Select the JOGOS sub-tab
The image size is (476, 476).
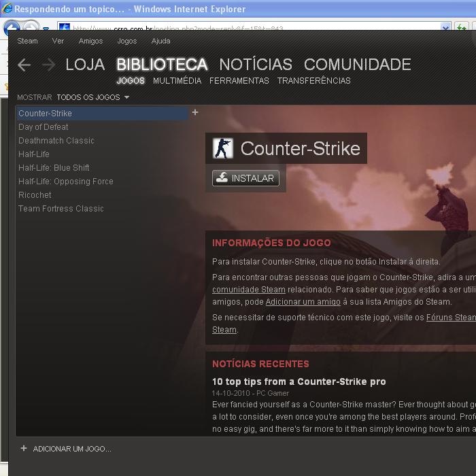(x=131, y=81)
